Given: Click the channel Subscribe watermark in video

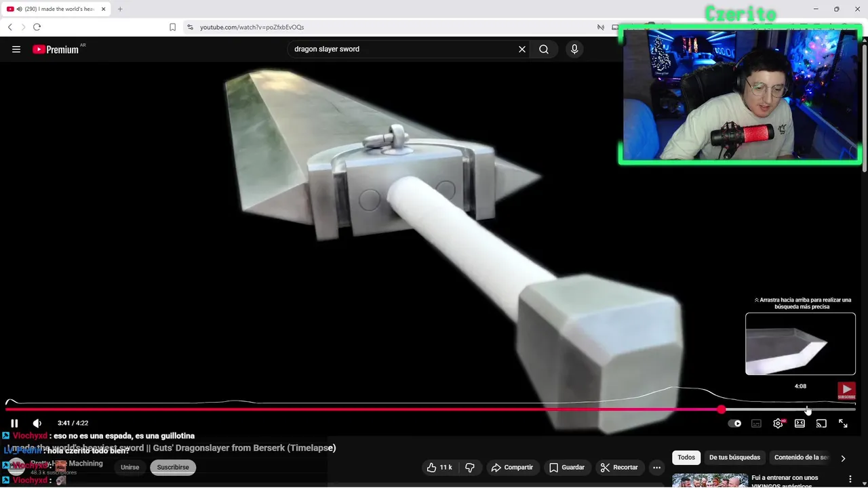Looking at the screenshot, I should 846,390.
